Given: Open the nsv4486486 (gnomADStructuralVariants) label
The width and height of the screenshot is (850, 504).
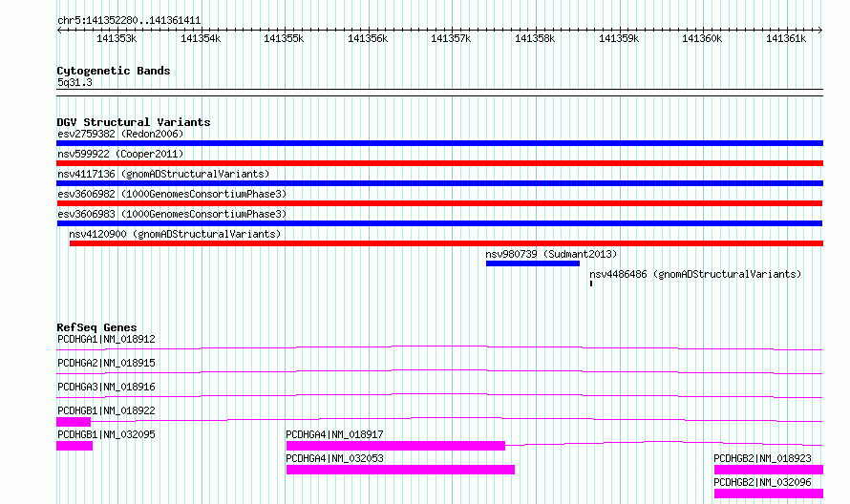Looking at the screenshot, I should click(x=695, y=274).
